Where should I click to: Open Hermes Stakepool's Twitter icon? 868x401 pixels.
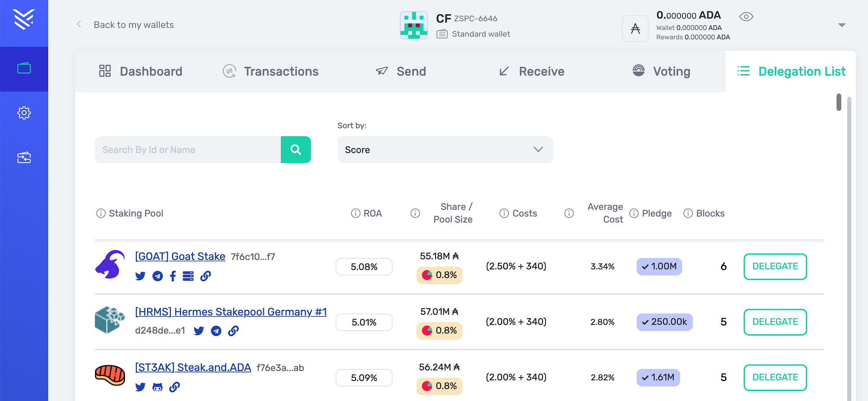click(x=199, y=331)
